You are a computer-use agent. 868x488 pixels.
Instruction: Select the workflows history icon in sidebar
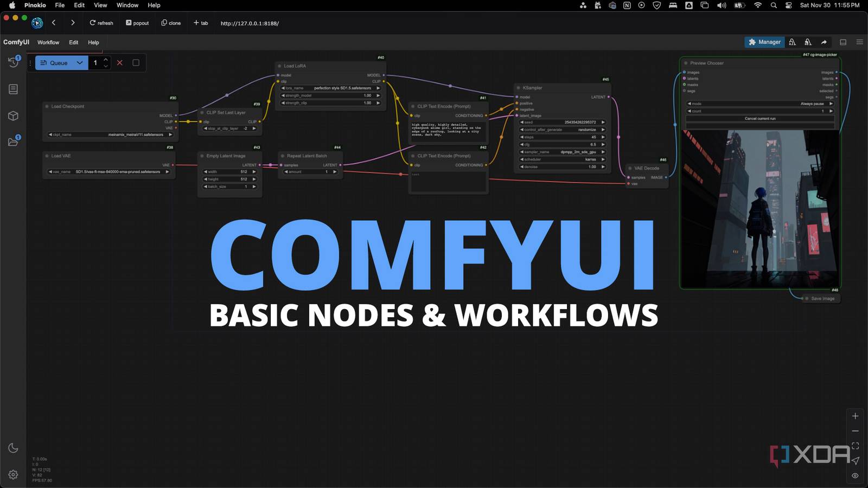coord(13,61)
